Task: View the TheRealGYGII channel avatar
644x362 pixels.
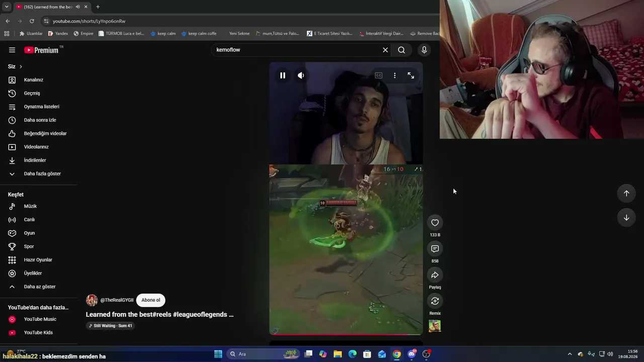Action: point(92,300)
